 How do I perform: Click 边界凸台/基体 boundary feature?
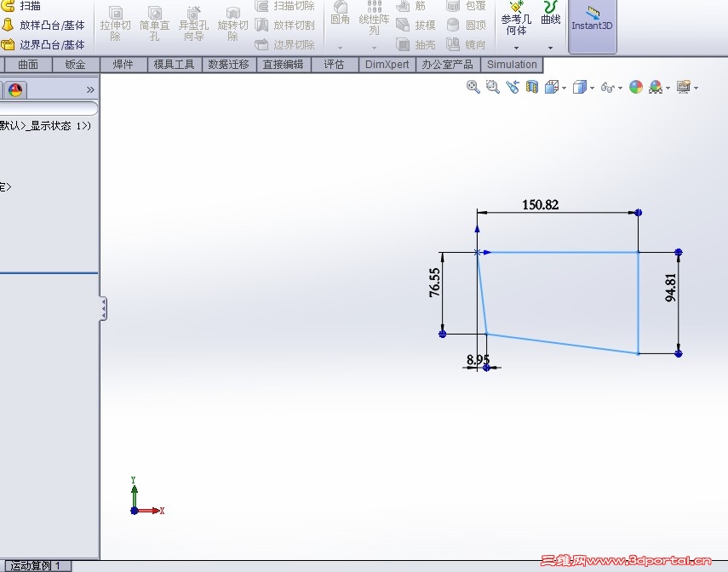pyautogui.click(x=43, y=44)
